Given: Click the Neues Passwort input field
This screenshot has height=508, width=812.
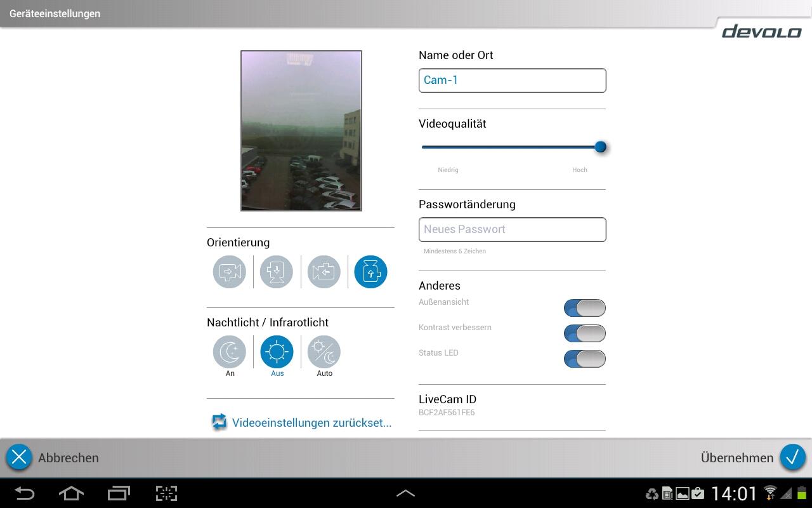Looking at the screenshot, I should [x=513, y=230].
